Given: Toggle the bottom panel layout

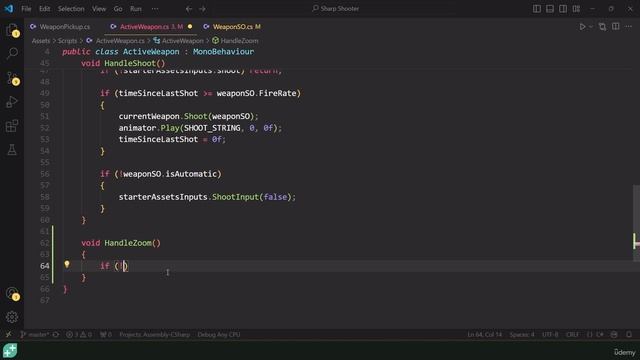Looking at the screenshot, I should [x=550, y=9].
